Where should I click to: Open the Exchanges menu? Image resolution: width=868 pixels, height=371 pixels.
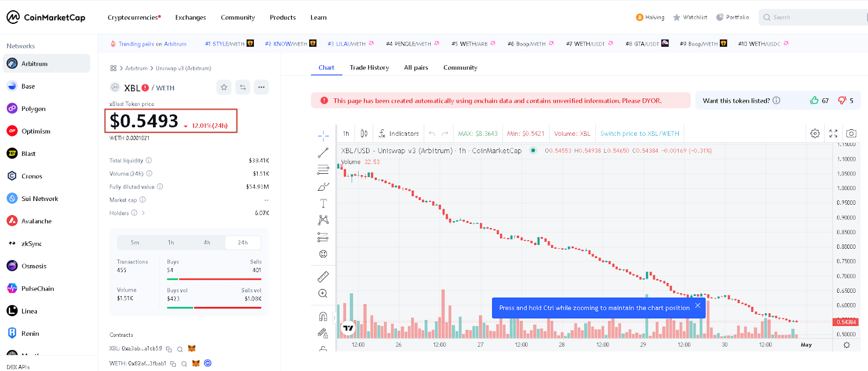tap(190, 17)
